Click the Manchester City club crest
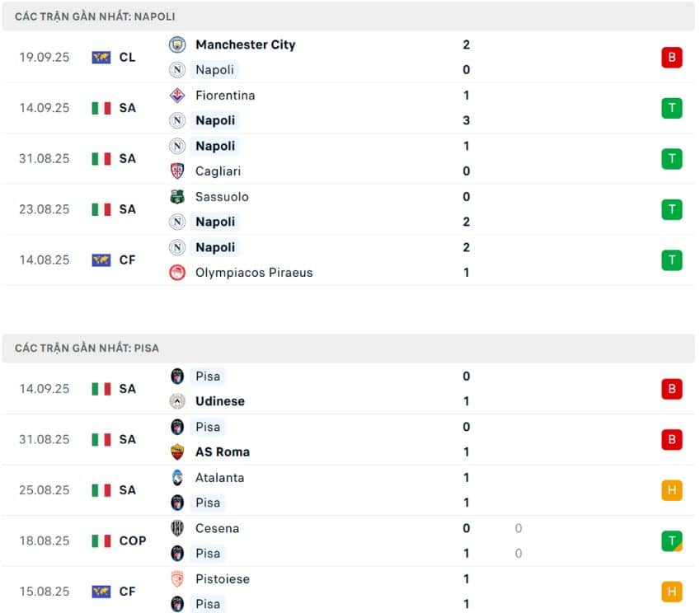700x613 pixels. click(177, 44)
